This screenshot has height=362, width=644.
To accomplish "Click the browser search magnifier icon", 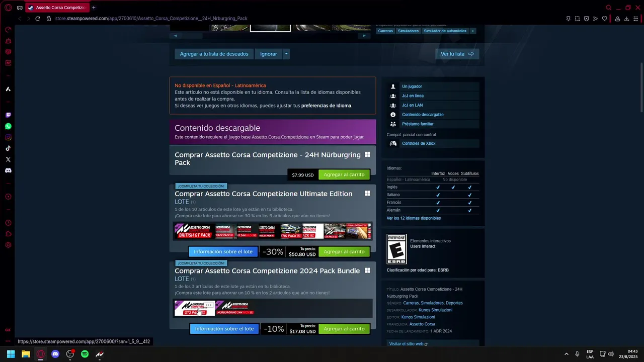I will coord(608,8).
